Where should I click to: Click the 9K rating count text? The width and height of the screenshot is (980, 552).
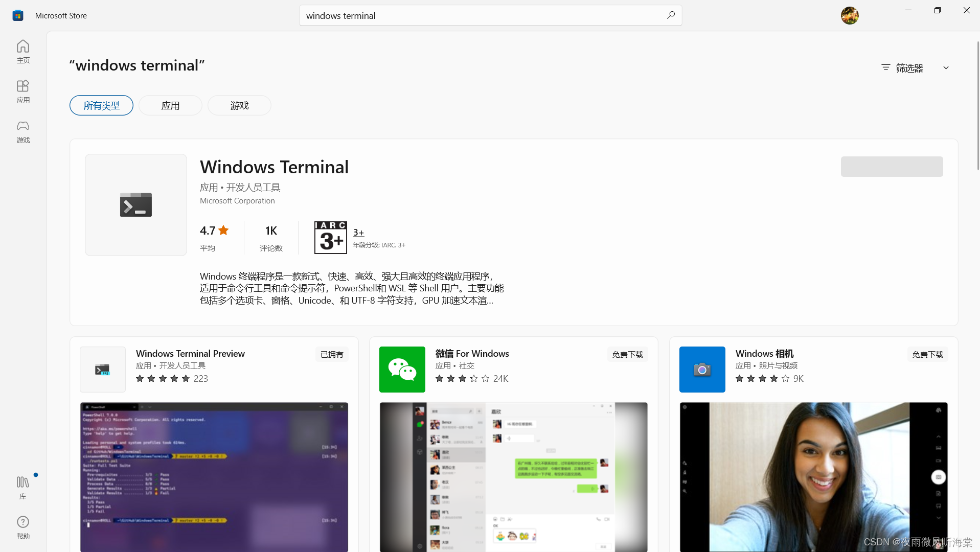799,379
